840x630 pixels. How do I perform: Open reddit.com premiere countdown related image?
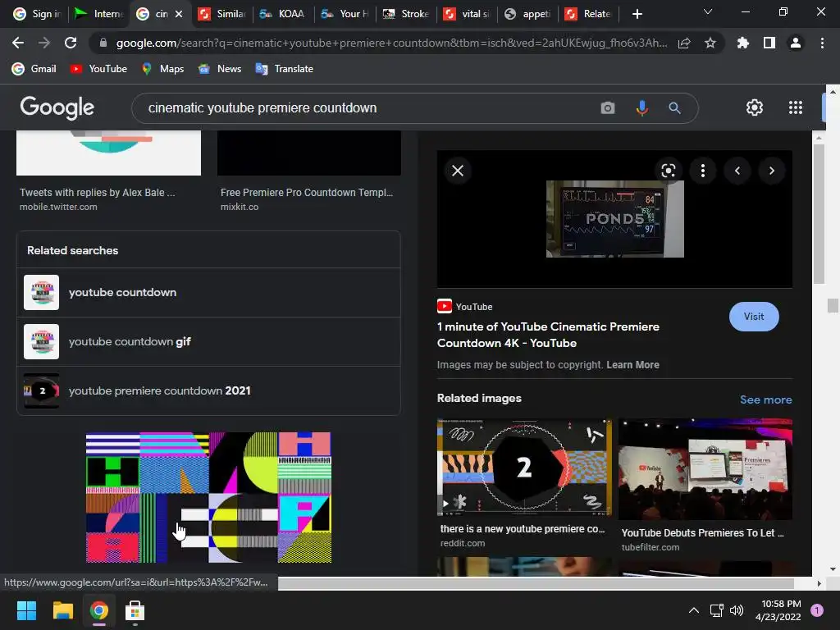[524, 467]
